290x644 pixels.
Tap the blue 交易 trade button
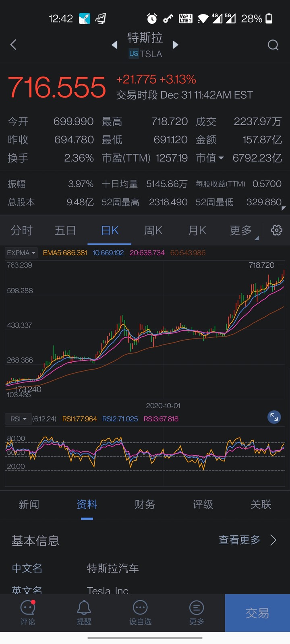click(x=257, y=613)
